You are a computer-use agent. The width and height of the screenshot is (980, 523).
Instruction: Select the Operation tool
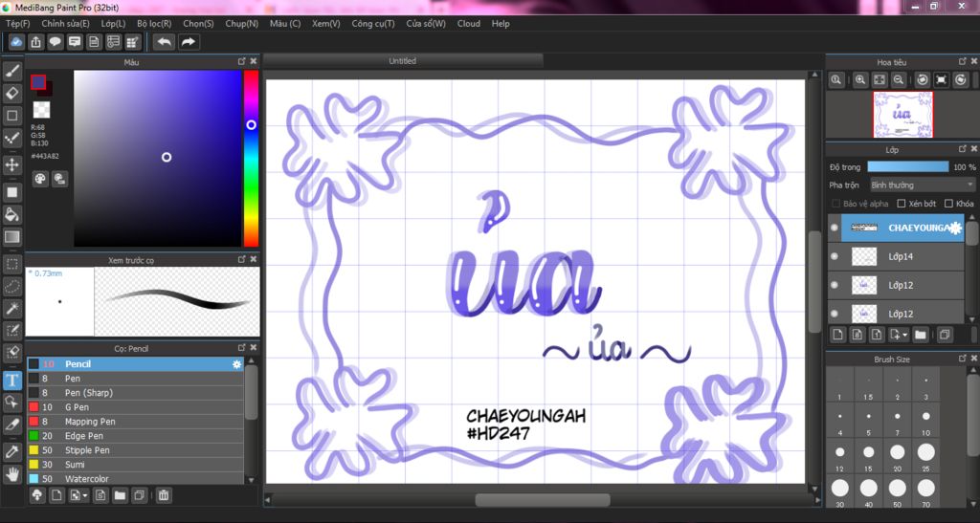pos(11,402)
